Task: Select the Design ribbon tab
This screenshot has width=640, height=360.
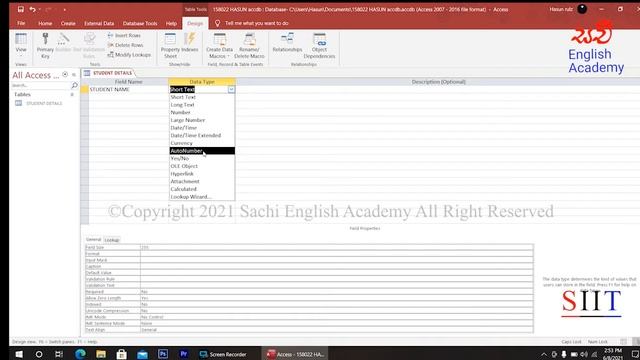Action: click(195, 23)
